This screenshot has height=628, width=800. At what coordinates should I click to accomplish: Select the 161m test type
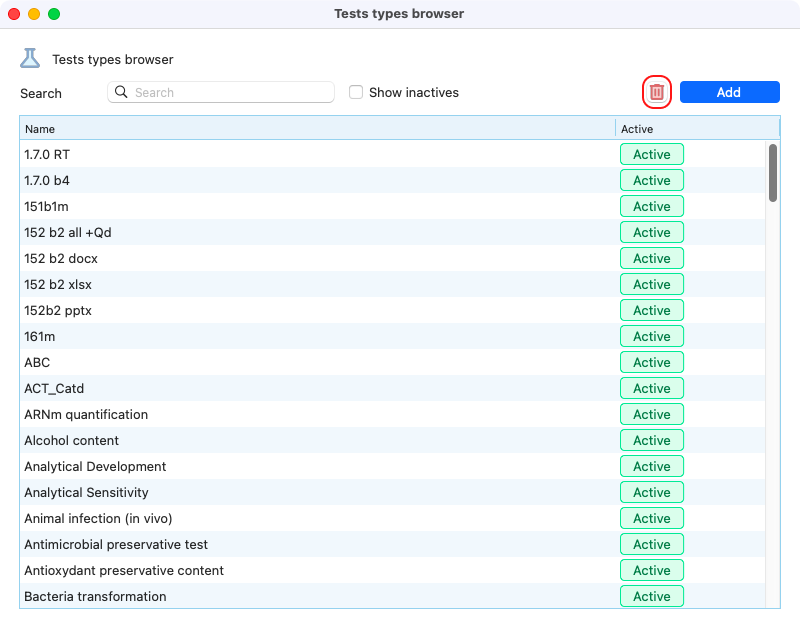(392, 337)
